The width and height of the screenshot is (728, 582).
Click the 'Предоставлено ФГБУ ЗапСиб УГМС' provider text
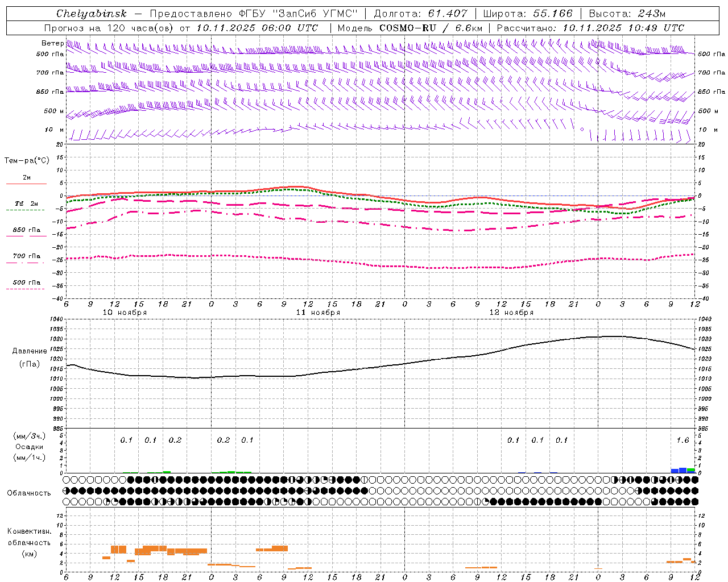(x=254, y=14)
